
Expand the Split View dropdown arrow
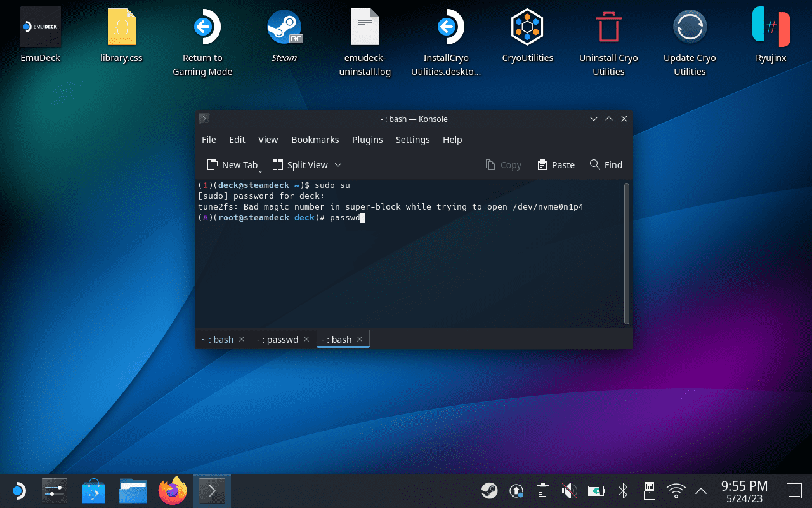(338, 165)
